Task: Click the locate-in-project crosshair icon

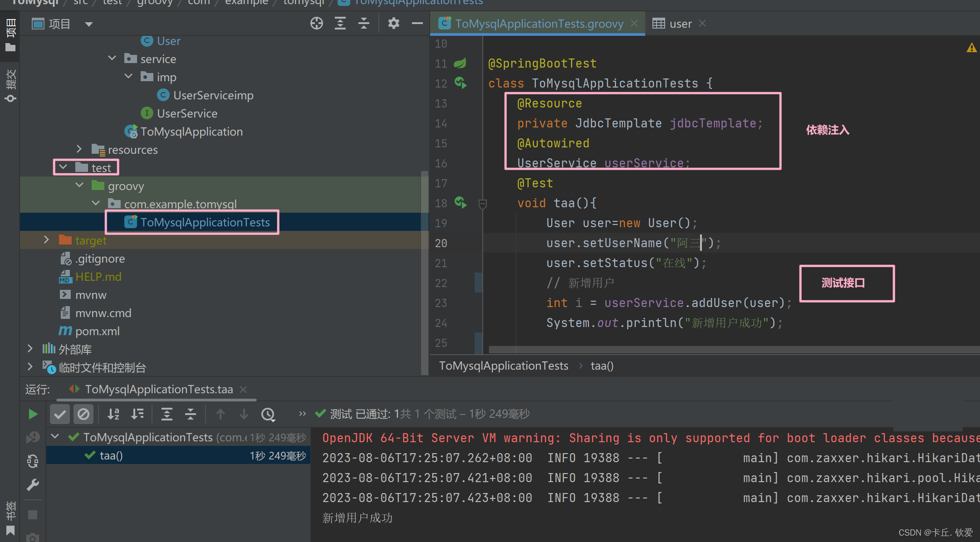Action: tap(316, 23)
